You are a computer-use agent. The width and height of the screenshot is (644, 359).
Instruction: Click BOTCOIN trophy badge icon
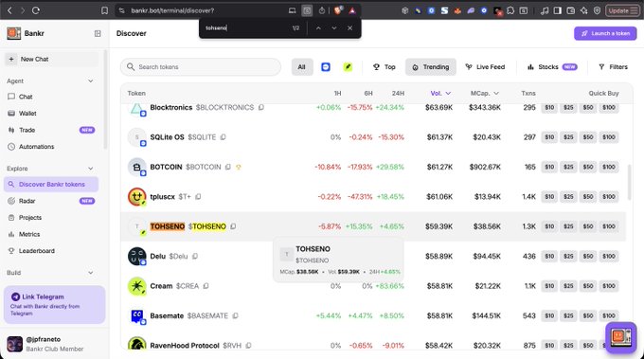[239, 167]
